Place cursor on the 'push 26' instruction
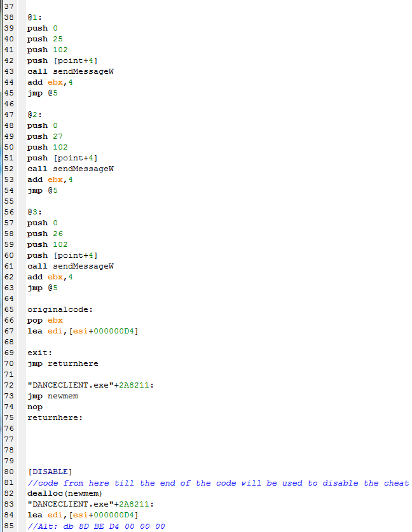This screenshot has width=412, height=532. [46, 234]
